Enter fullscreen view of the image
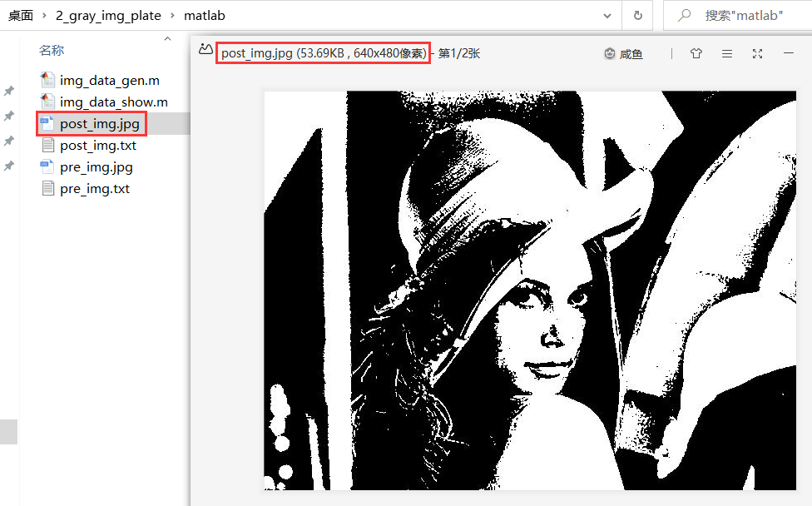The image size is (812, 506). (757, 53)
